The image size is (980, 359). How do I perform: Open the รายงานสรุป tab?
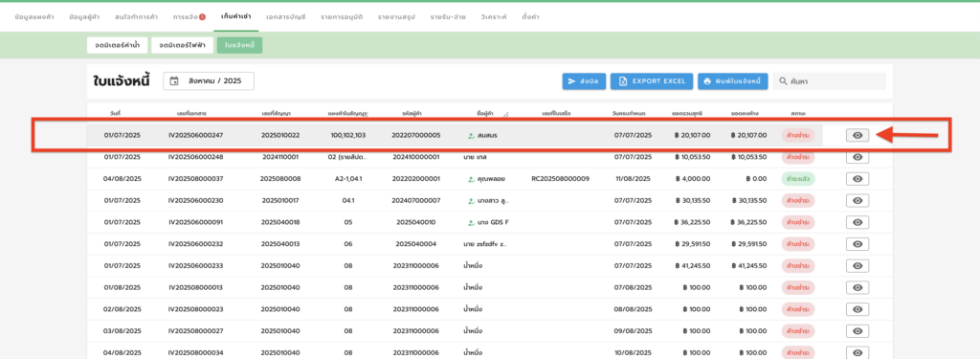click(397, 17)
